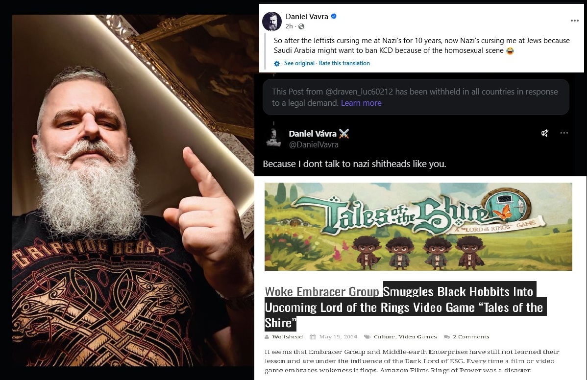Open the @DanielVavra handle profile
This screenshot has height=380, width=588.
pyautogui.click(x=314, y=144)
